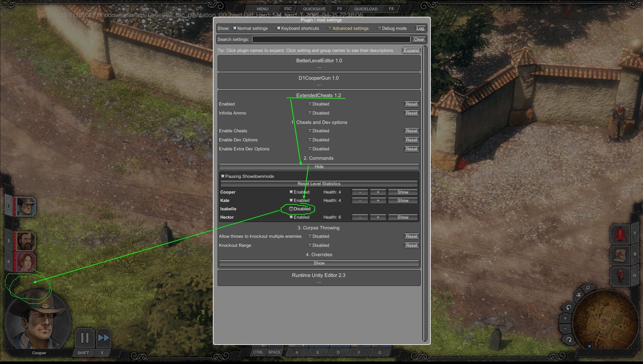Clear the search settings field
This screenshot has height=364, width=643.
pos(419,40)
